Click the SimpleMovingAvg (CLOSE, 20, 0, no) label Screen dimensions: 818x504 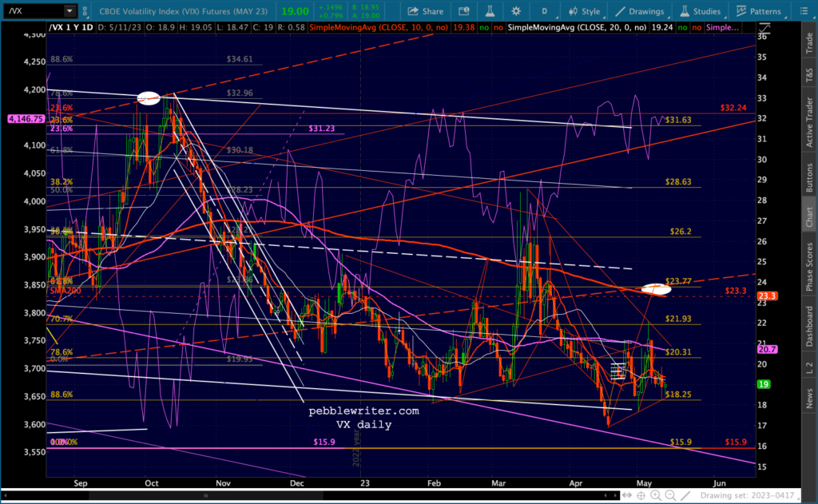[x=577, y=28]
